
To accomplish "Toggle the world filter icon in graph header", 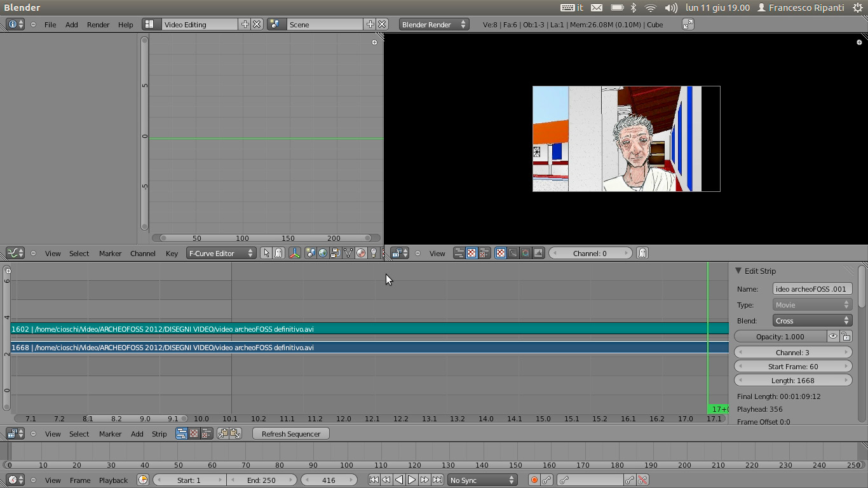I will click(323, 253).
